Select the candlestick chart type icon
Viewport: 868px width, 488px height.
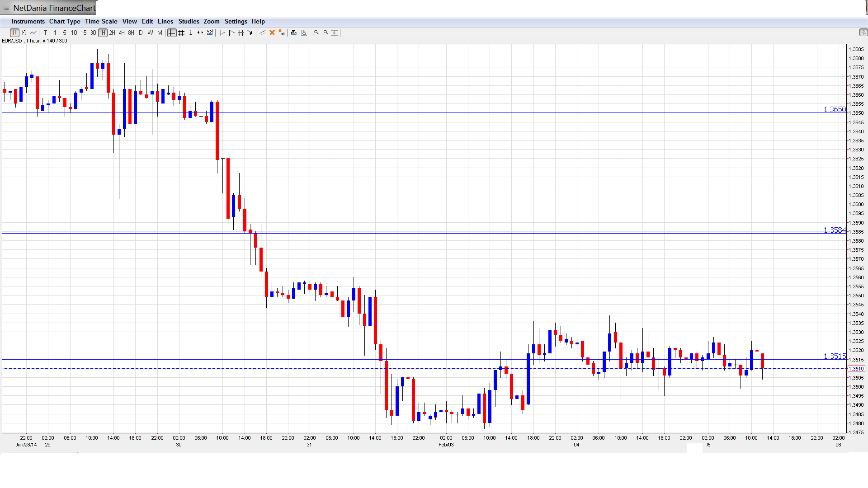pyautogui.click(x=14, y=33)
